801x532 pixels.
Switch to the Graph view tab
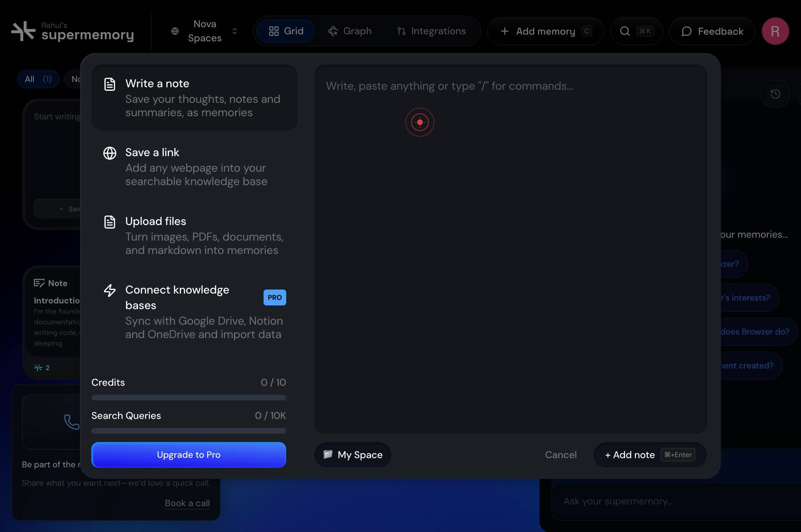click(350, 31)
